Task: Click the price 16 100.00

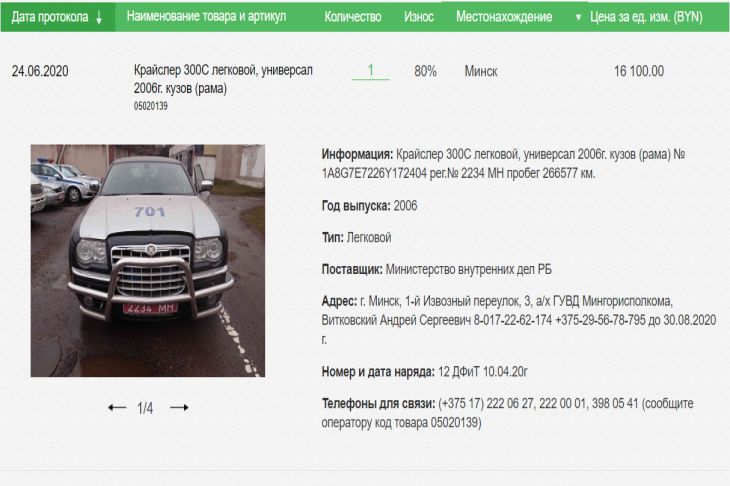Action: [x=639, y=71]
